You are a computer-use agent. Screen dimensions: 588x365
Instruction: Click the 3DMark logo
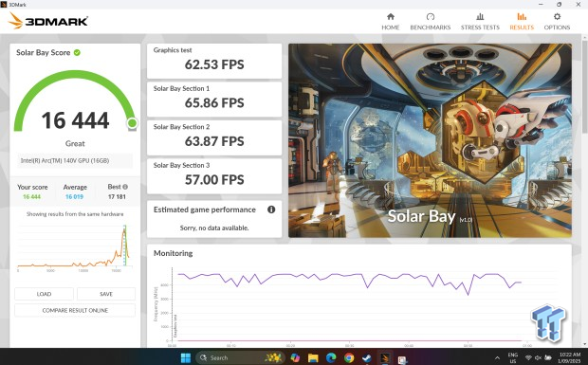[x=48, y=21]
